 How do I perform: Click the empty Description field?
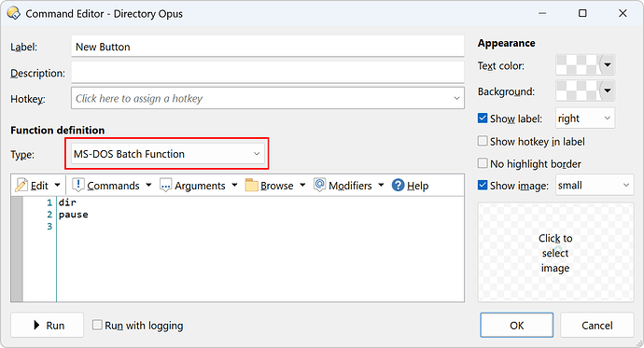(x=267, y=73)
